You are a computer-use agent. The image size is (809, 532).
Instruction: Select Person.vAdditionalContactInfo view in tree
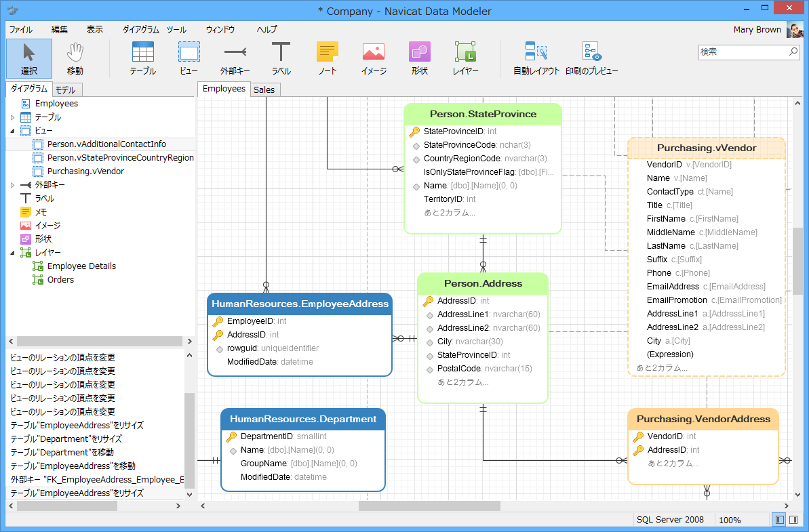106,144
